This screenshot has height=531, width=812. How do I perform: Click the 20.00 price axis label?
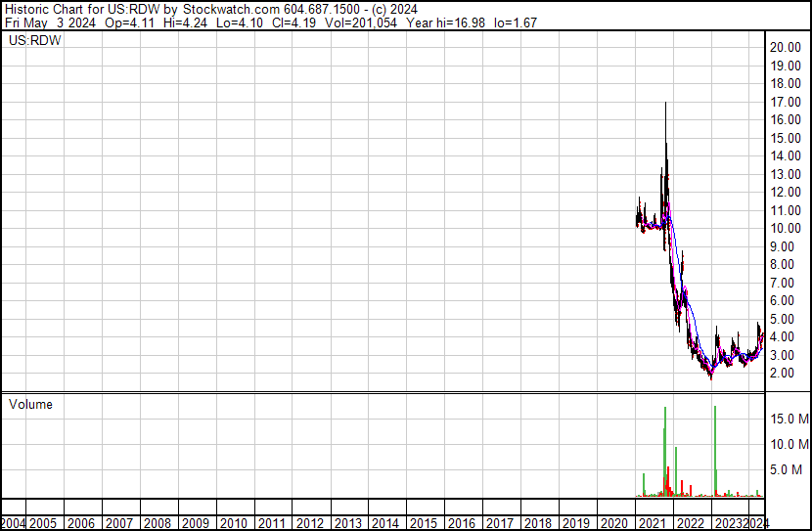click(x=786, y=47)
